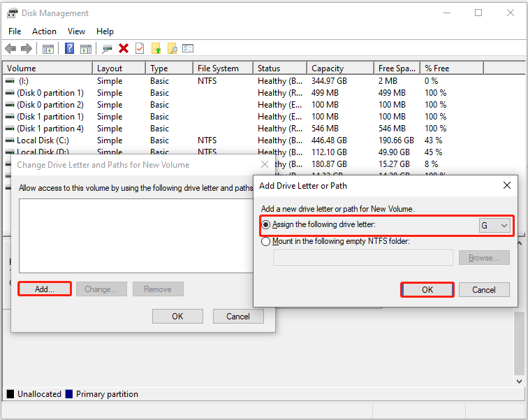Show/hide action pane toolbar icon
The width and height of the screenshot is (528, 420).
pos(86,49)
